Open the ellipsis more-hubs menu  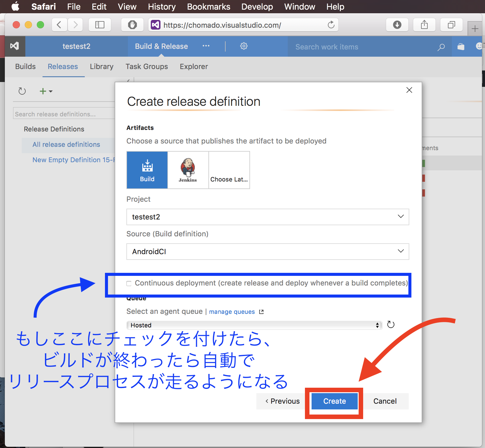pos(206,46)
